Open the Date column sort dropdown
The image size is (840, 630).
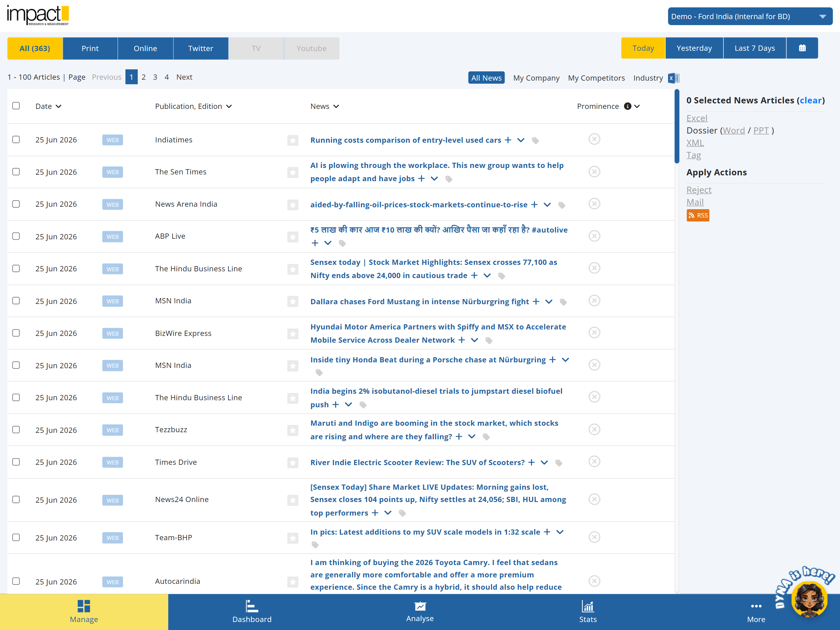58,106
